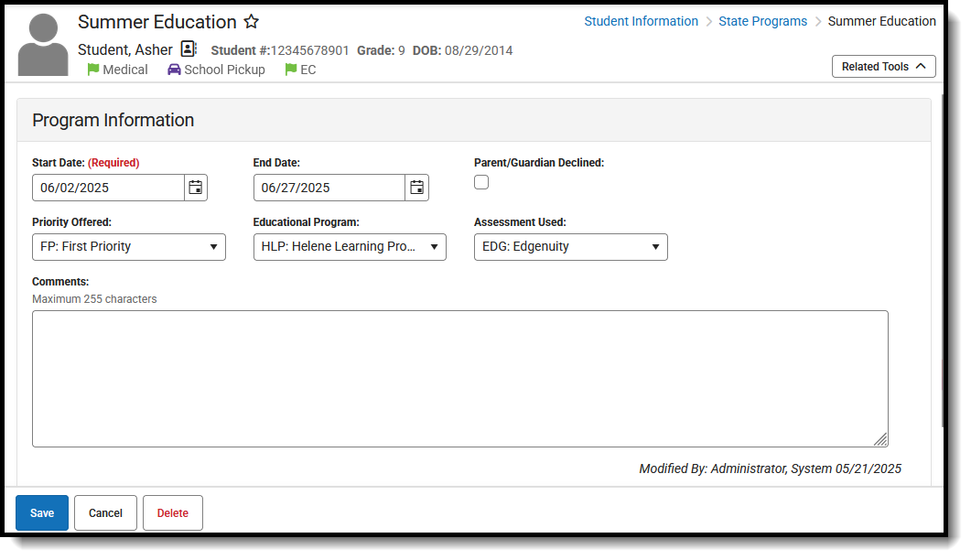Click the Modified By Administrator text
This screenshot has height=560, width=971.
tap(770, 468)
